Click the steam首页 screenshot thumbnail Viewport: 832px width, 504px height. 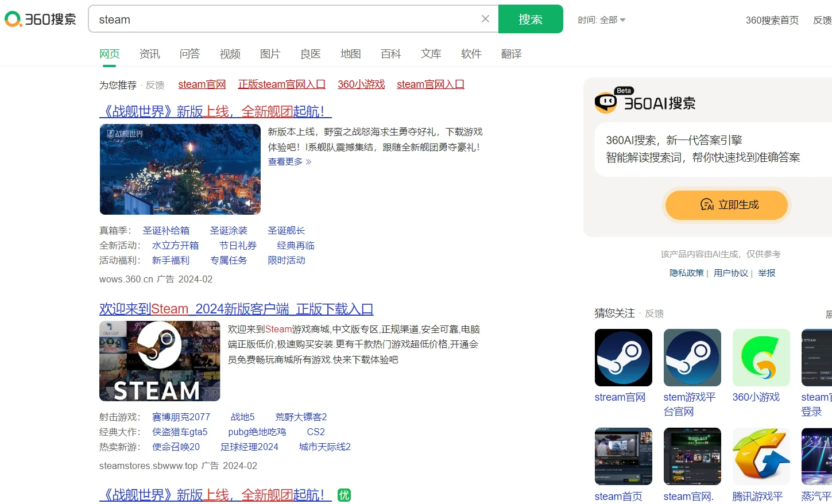tap(624, 456)
